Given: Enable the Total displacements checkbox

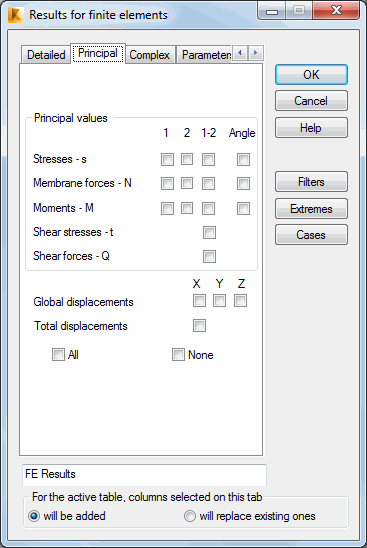Looking at the screenshot, I should pos(199,325).
